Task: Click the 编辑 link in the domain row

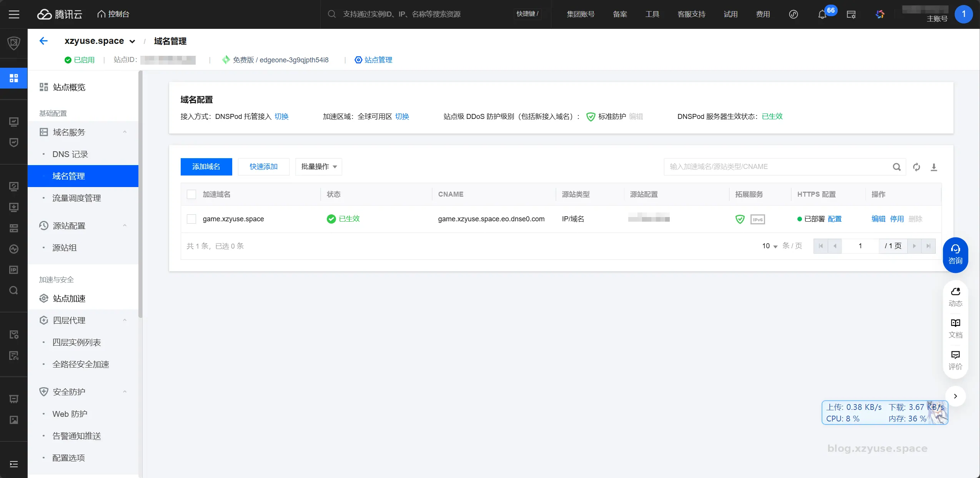Action: pyautogui.click(x=878, y=219)
